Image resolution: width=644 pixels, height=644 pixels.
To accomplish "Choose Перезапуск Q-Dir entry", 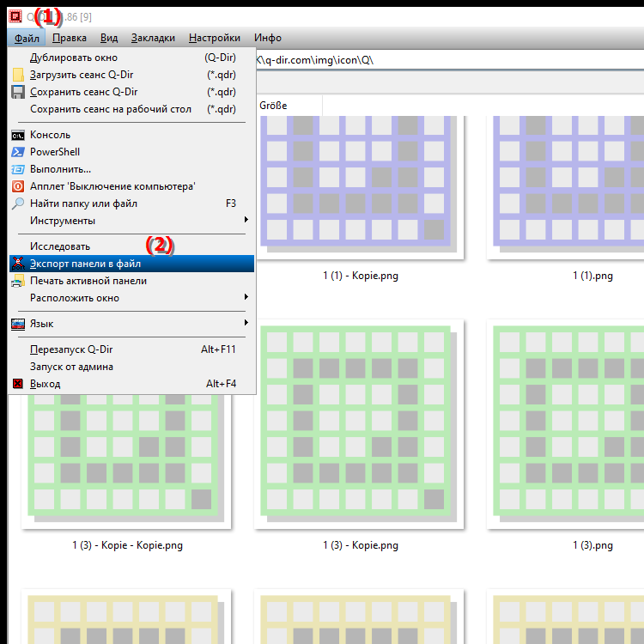I will coord(131,349).
